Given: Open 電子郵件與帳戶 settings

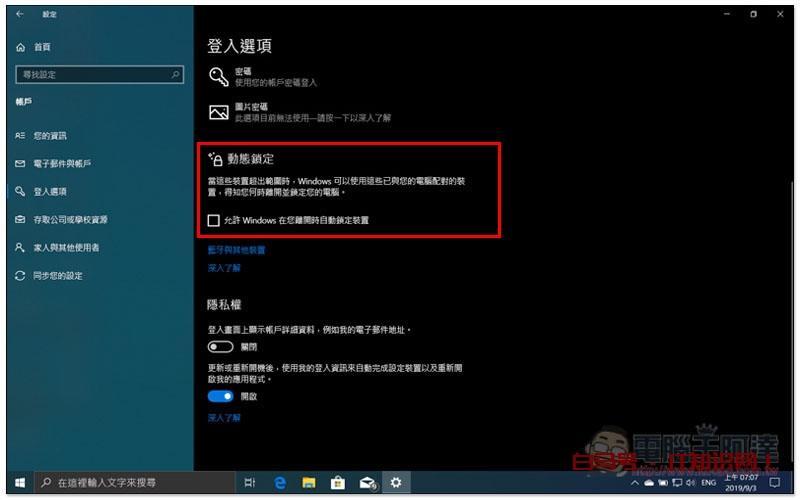Looking at the screenshot, I should coord(61,163).
